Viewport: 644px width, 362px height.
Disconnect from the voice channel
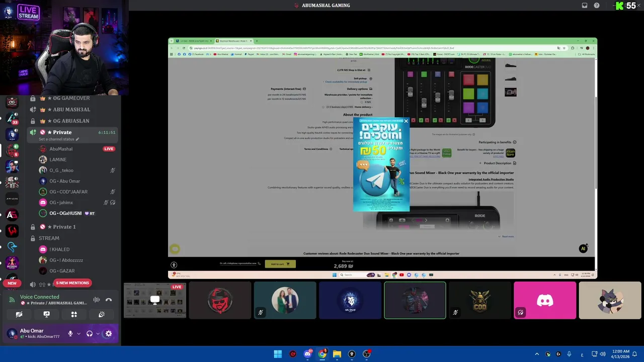click(x=109, y=300)
